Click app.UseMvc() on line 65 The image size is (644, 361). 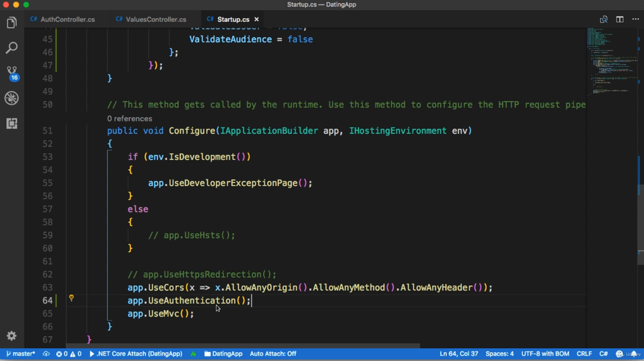tap(160, 314)
